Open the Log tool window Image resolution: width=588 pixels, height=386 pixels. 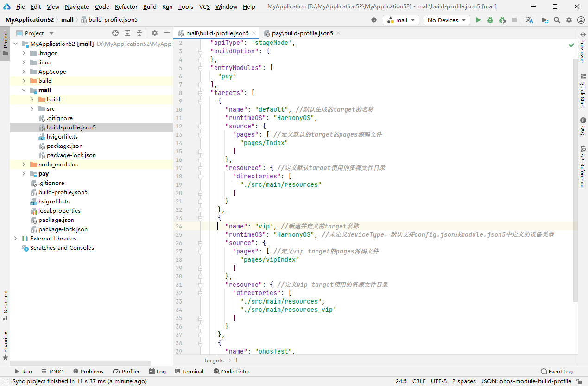click(157, 371)
